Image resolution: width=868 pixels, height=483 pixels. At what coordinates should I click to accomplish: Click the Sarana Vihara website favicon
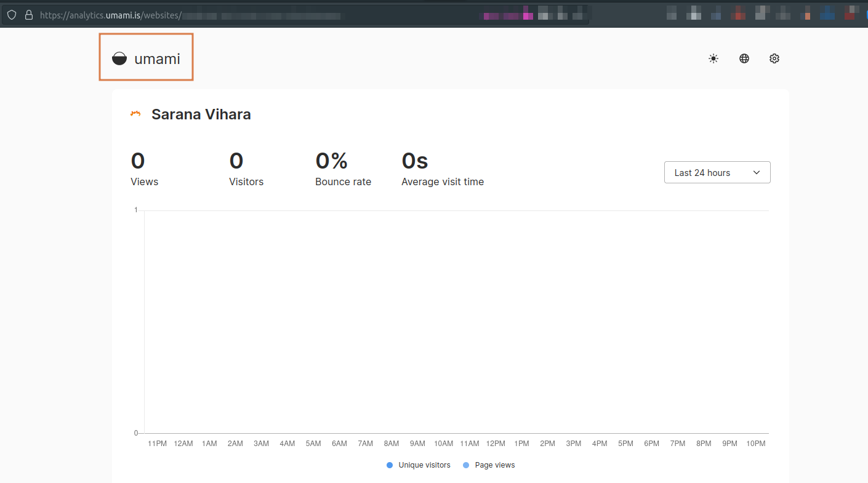(135, 114)
